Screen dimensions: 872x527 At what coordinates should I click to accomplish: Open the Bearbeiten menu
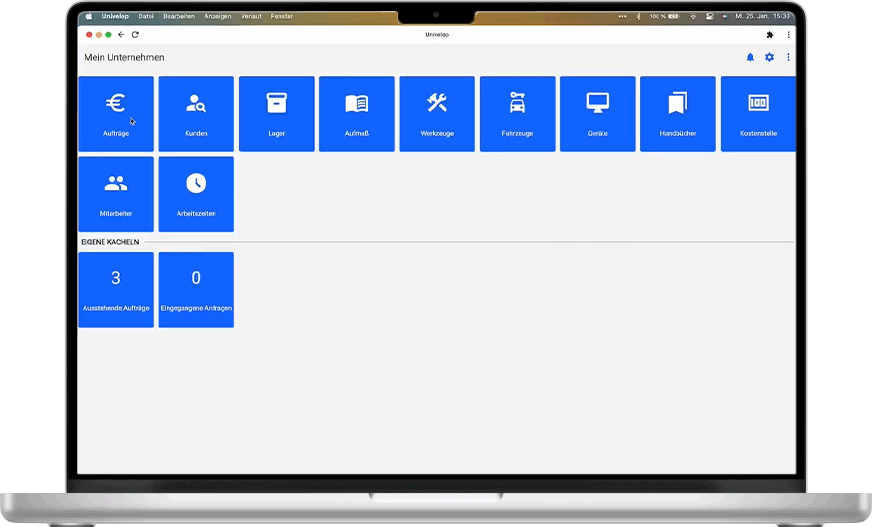pyautogui.click(x=179, y=16)
